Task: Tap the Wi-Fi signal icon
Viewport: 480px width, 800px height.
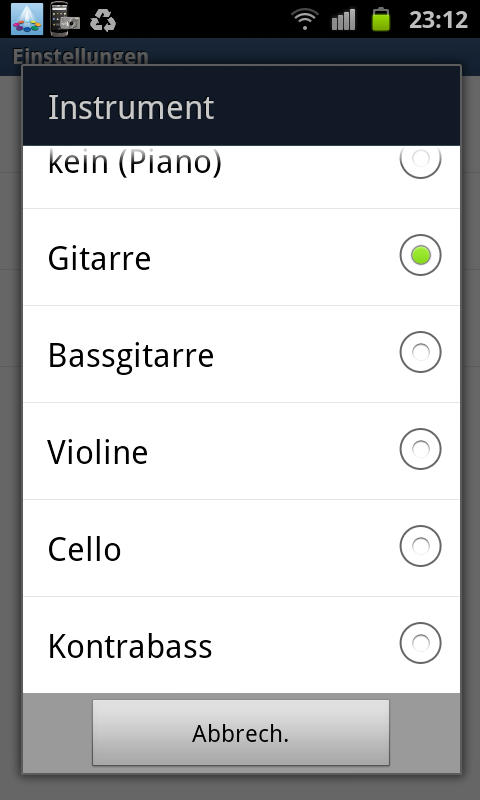Action: tap(305, 19)
